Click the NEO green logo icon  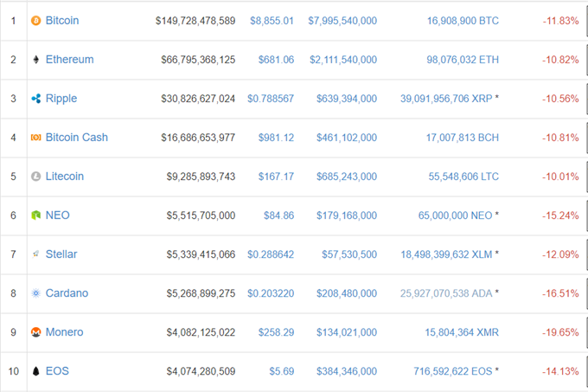tap(36, 215)
